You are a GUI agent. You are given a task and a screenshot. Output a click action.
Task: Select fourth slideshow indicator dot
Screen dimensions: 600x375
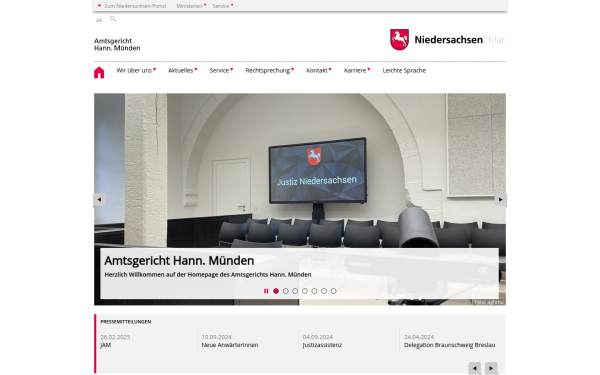(305, 291)
